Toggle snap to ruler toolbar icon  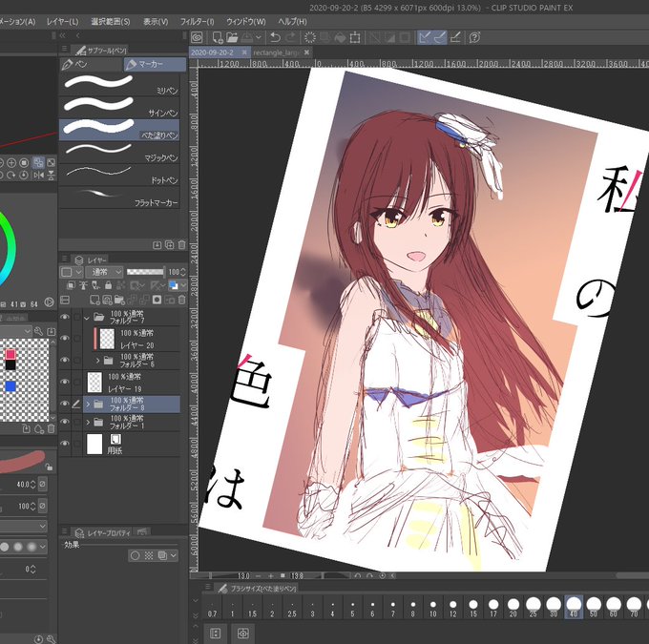[x=425, y=37]
